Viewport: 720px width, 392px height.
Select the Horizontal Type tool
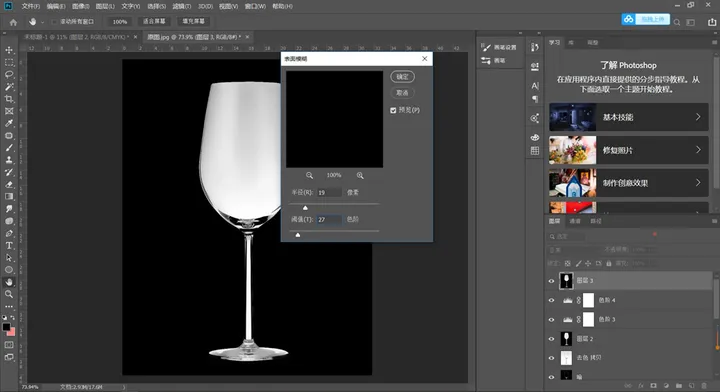pos(9,246)
